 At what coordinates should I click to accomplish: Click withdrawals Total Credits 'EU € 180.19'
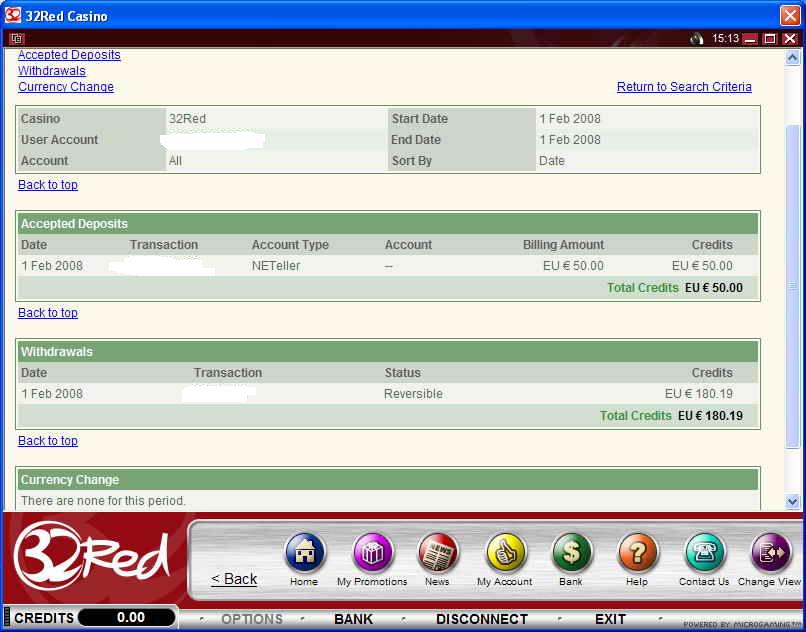[x=710, y=416]
